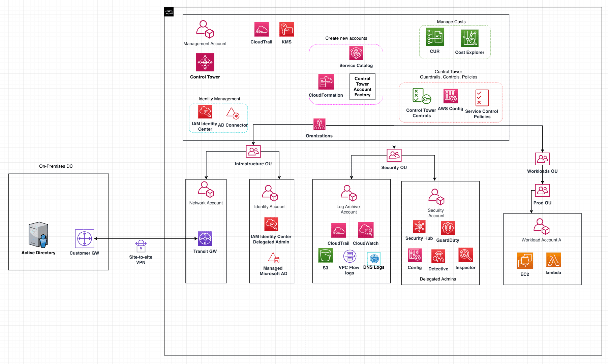Select the Site-to-site VPN lock icon
Image resolution: width=608 pixels, height=364 pixels.
[141, 246]
